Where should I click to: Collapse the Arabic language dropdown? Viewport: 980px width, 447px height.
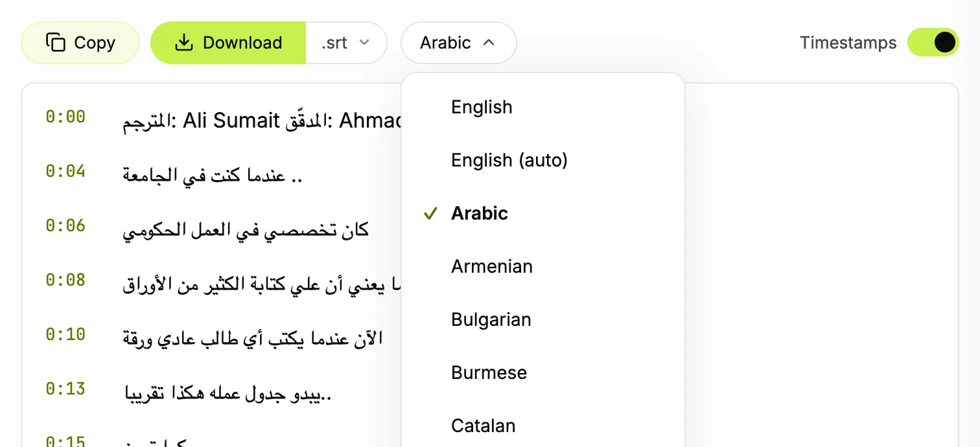[x=459, y=43]
